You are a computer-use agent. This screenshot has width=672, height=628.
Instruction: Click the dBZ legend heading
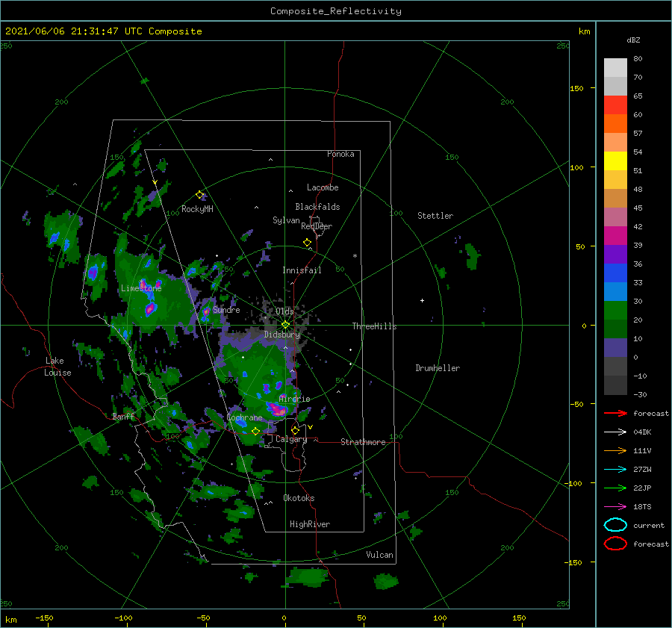click(633, 40)
